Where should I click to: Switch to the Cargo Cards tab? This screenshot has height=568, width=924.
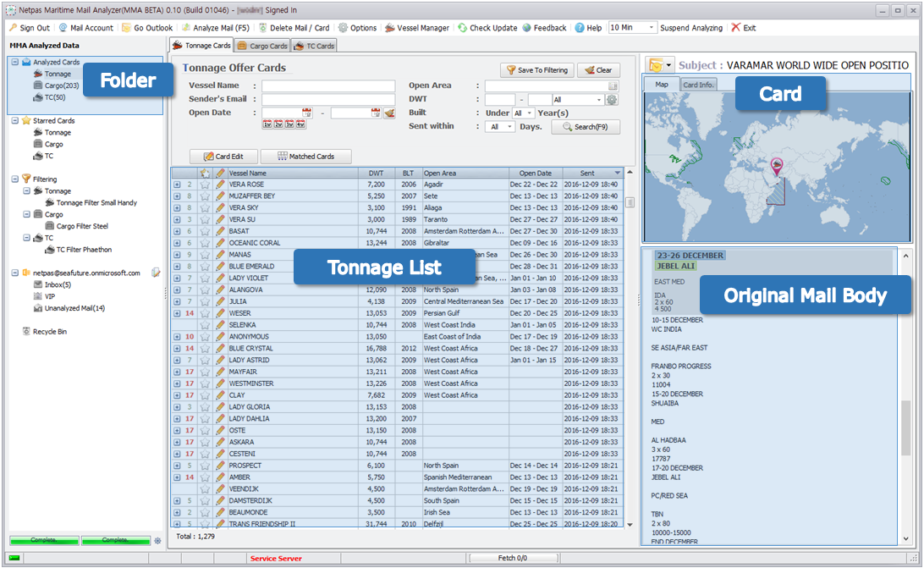[262, 46]
